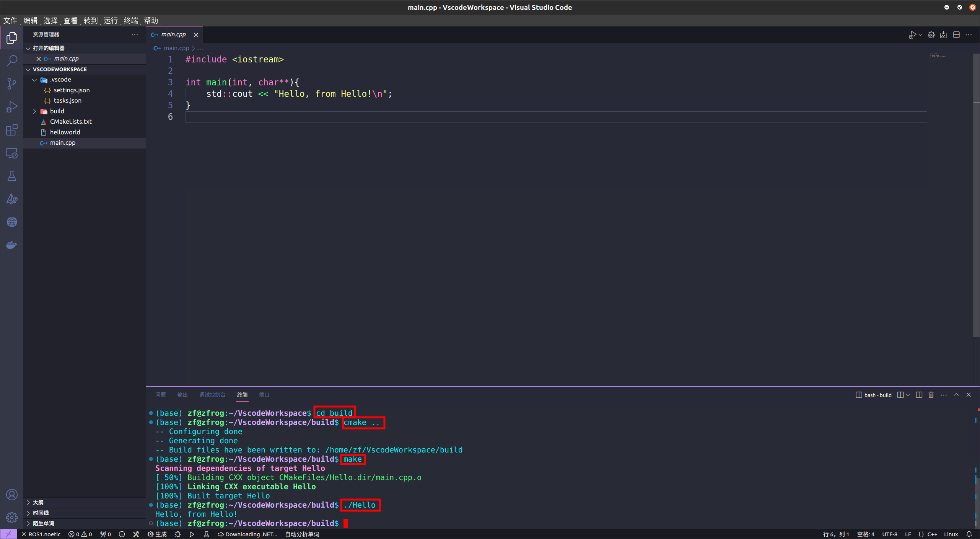Select CMakeLists.txt in the explorer

coord(71,121)
